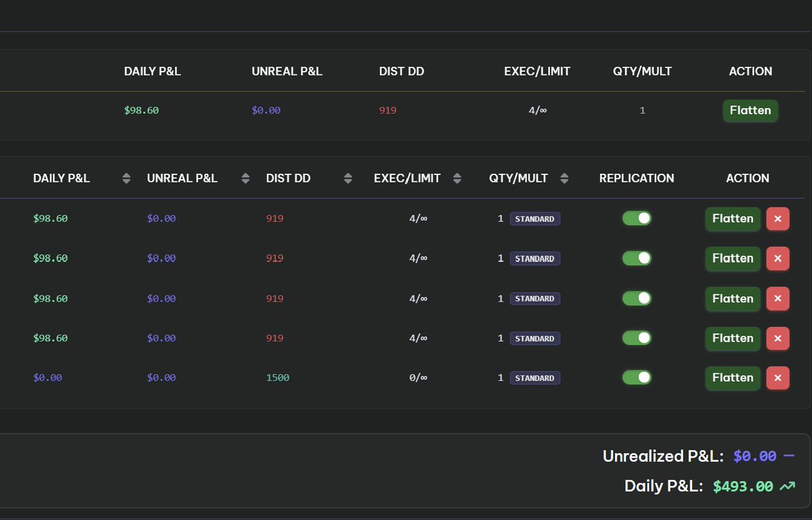Click the REPLICATION column header
Viewport: 812px width, 520px height.
point(637,179)
